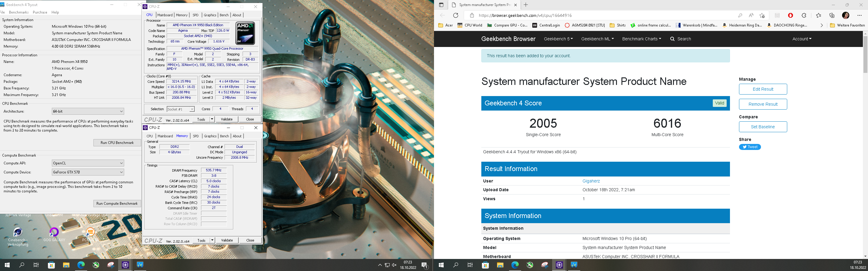Switch to SPD tab in CPU-Z memory timings window

(196, 136)
